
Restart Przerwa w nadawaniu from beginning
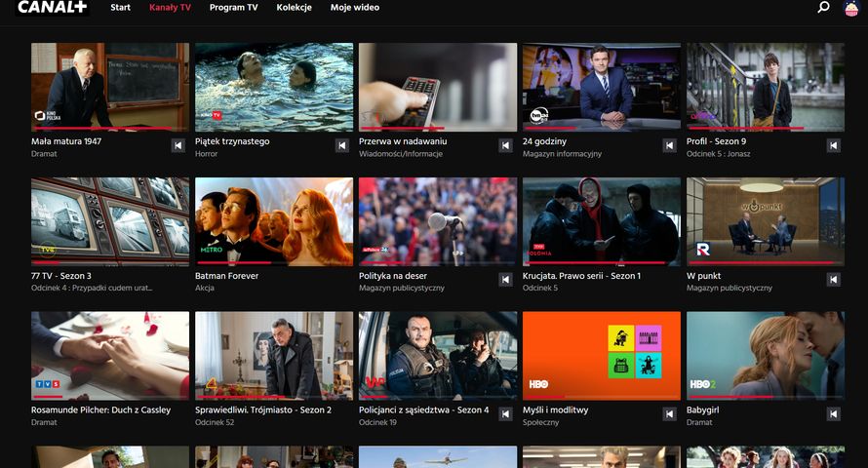pos(505,145)
